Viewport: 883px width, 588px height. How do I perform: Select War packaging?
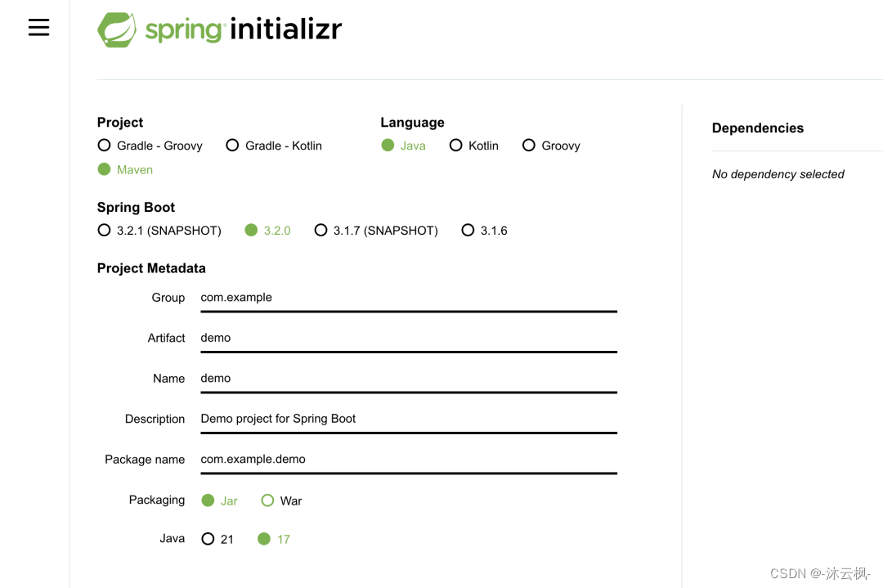click(x=281, y=500)
